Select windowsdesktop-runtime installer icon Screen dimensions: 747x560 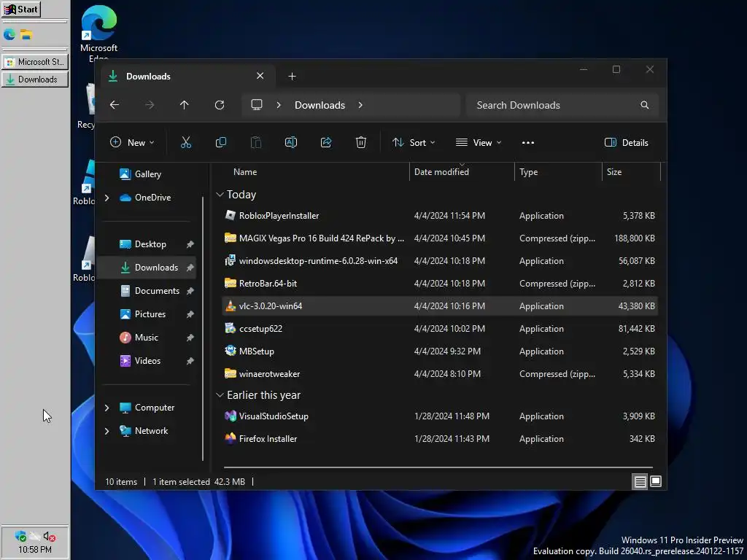pyautogui.click(x=230, y=260)
